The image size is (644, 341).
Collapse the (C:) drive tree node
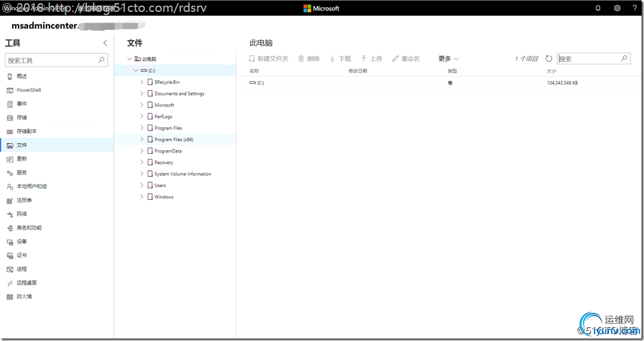tap(136, 71)
